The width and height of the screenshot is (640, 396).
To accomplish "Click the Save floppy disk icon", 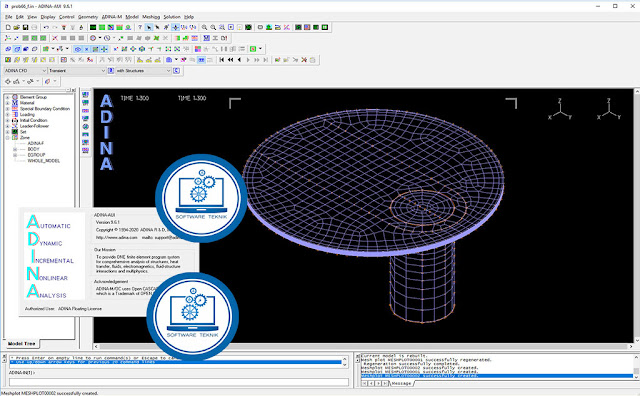I will (25, 27).
